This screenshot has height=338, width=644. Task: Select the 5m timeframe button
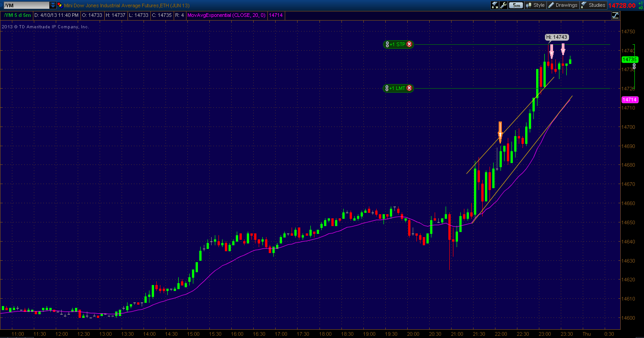pyautogui.click(x=516, y=5)
